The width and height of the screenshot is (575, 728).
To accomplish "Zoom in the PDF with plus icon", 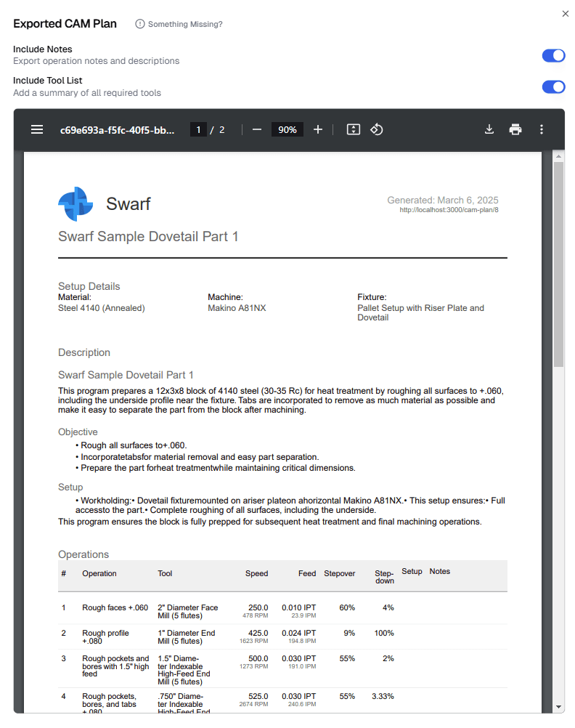I will (x=318, y=129).
